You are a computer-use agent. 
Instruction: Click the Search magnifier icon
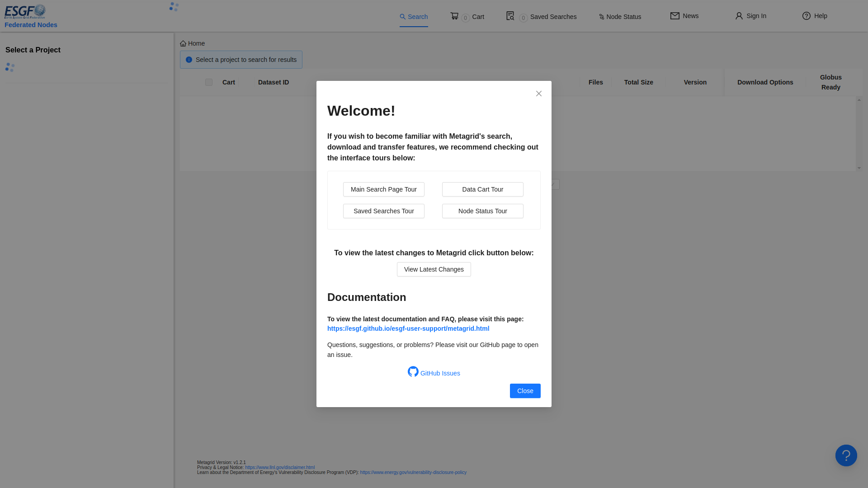pyautogui.click(x=402, y=17)
